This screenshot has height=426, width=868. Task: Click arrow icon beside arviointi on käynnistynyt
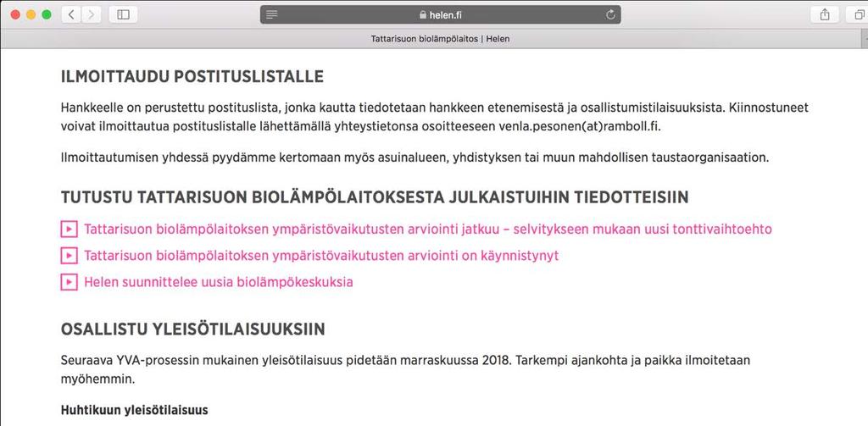[69, 256]
